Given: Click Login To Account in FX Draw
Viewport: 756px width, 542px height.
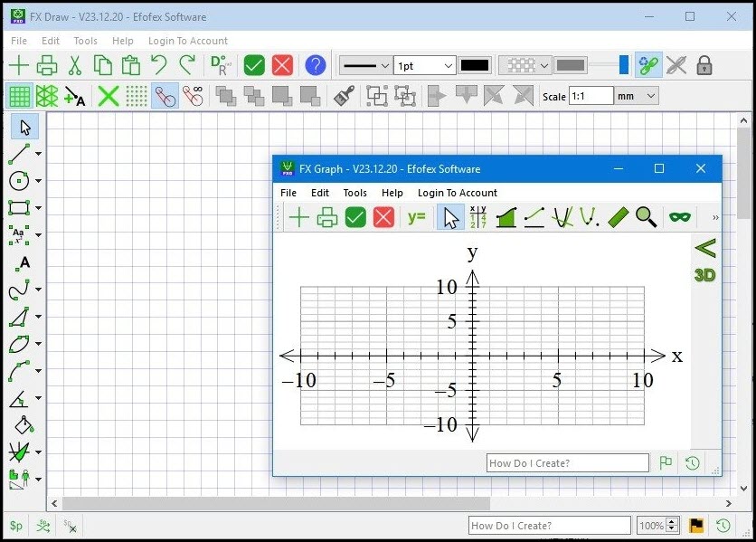Looking at the screenshot, I should (187, 41).
